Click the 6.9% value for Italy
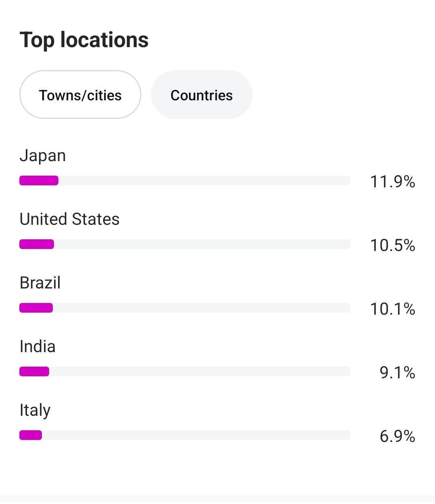 [397, 436]
